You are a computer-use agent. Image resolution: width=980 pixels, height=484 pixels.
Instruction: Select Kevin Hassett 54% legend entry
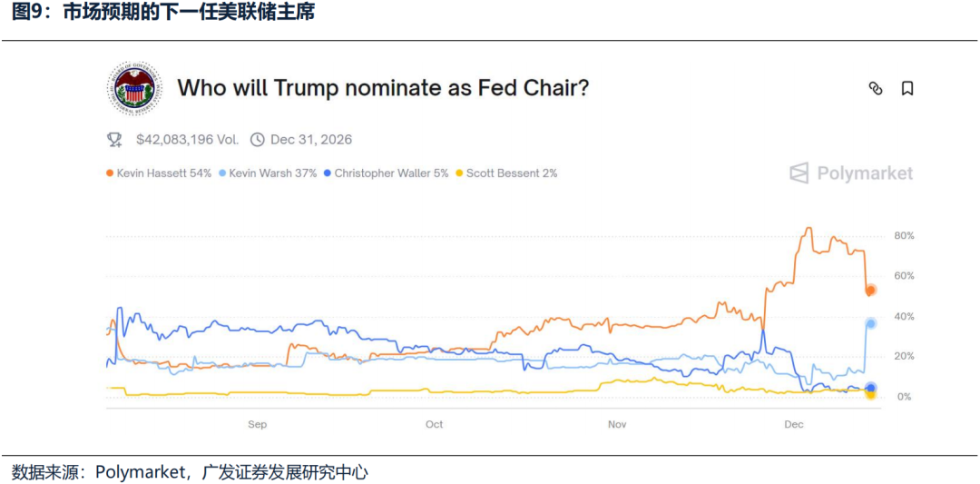point(163,173)
